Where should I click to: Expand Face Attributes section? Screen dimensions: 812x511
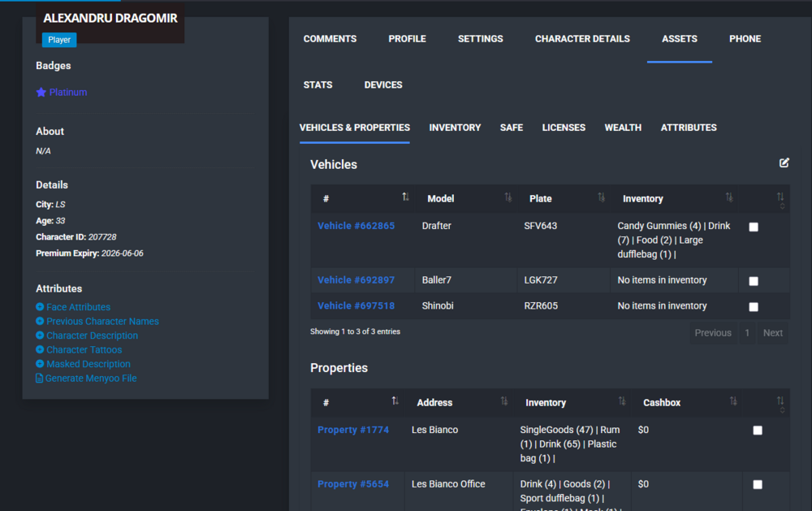[78, 307]
